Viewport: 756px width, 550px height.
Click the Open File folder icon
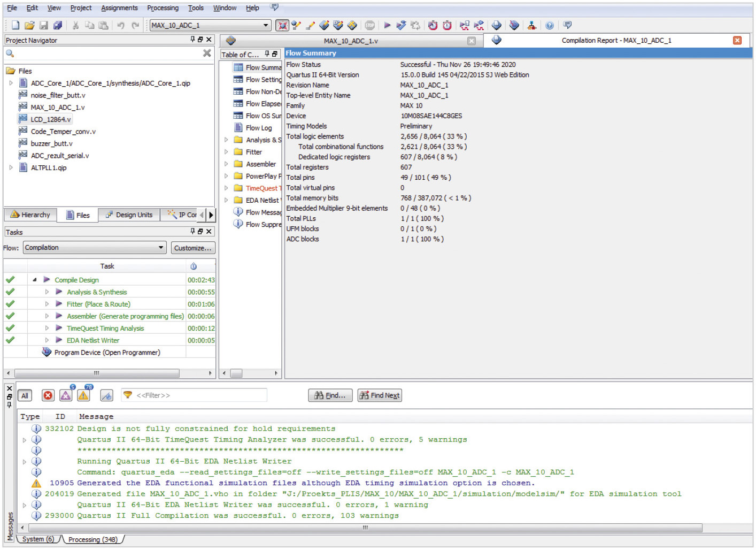[x=29, y=25]
